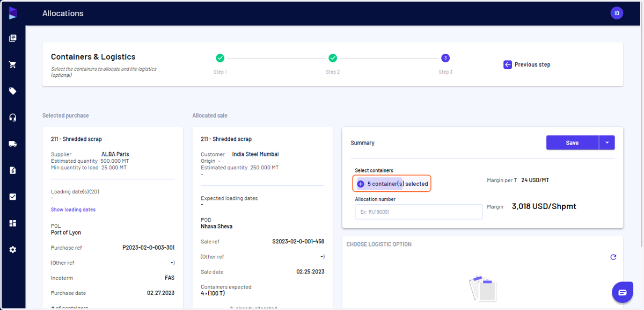Click the Step 2 completed checkmark

pos(333,58)
